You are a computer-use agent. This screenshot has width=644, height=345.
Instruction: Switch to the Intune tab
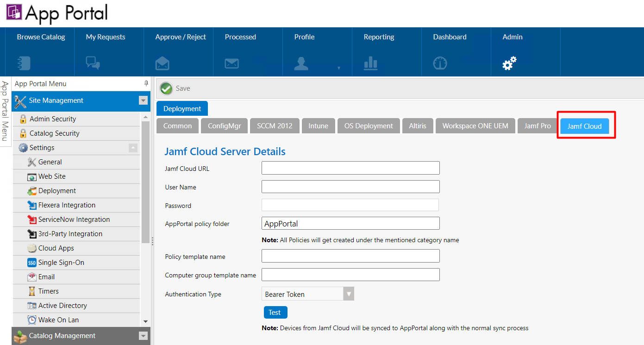pos(318,126)
